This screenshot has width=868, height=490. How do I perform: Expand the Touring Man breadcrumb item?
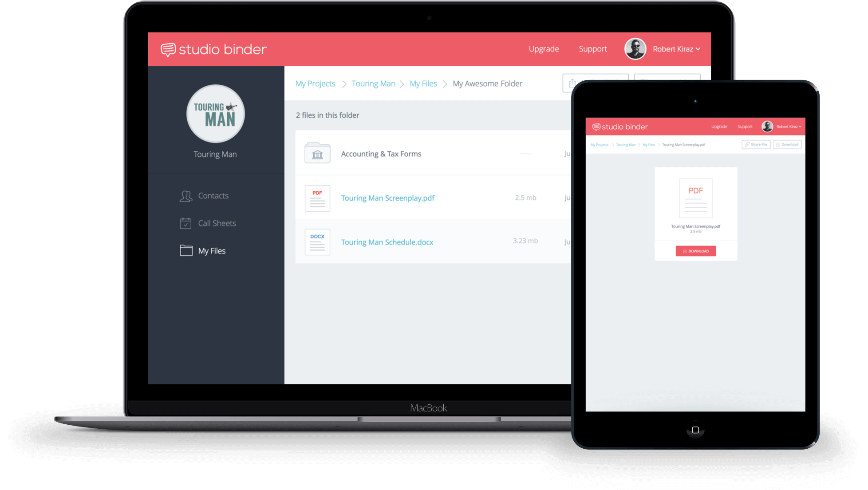point(373,83)
